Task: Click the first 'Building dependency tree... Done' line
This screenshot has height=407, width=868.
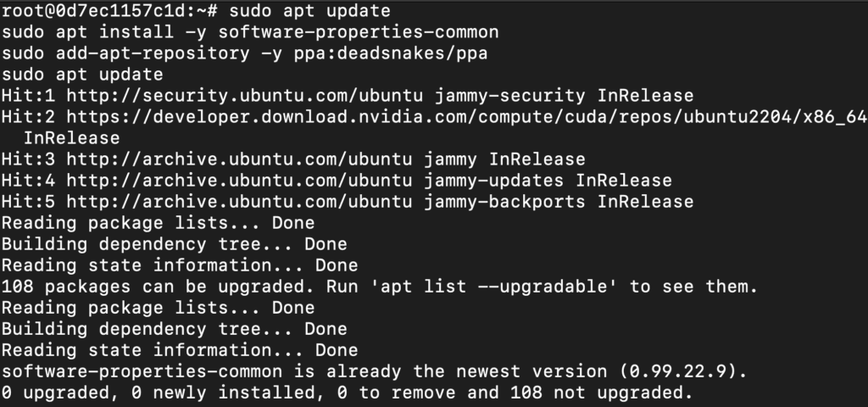Action: coord(174,243)
